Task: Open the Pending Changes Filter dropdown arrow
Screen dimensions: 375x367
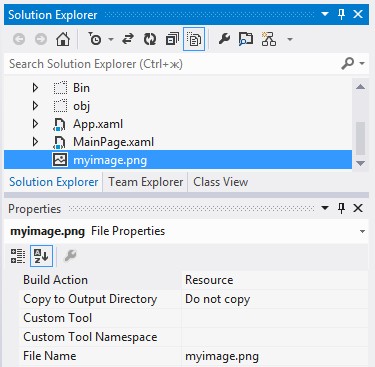Action: (111, 40)
